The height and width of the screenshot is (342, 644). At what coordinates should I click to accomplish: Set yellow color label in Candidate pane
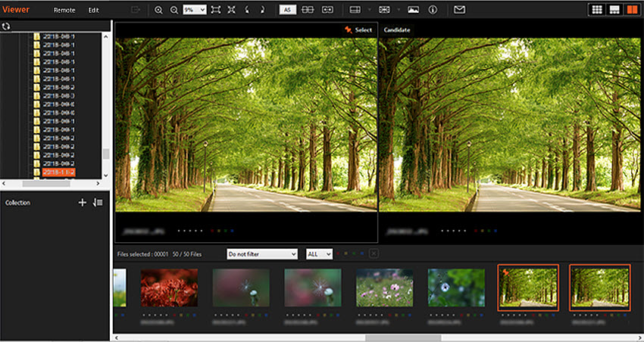483,231
